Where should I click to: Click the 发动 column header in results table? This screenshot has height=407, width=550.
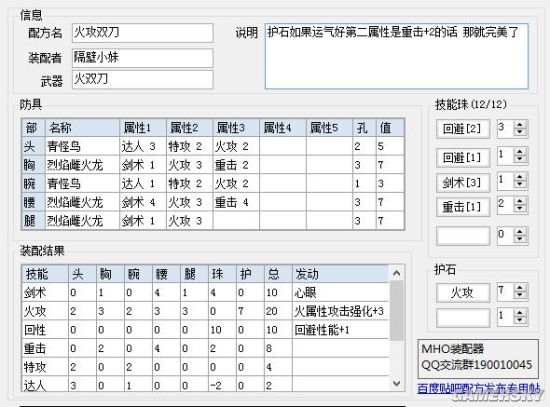[341, 274]
